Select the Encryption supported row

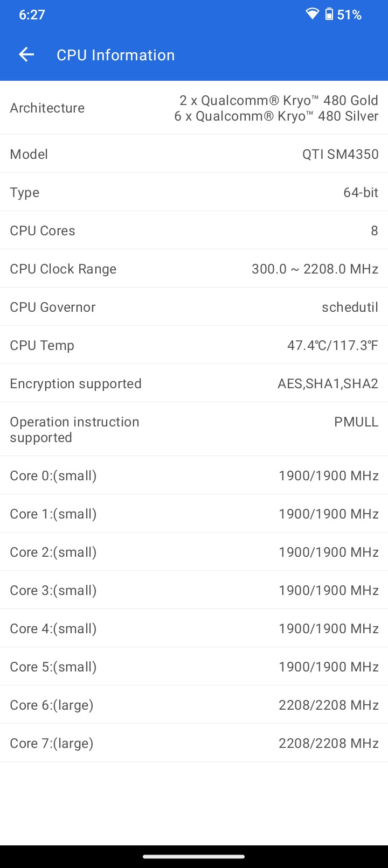point(194,383)
